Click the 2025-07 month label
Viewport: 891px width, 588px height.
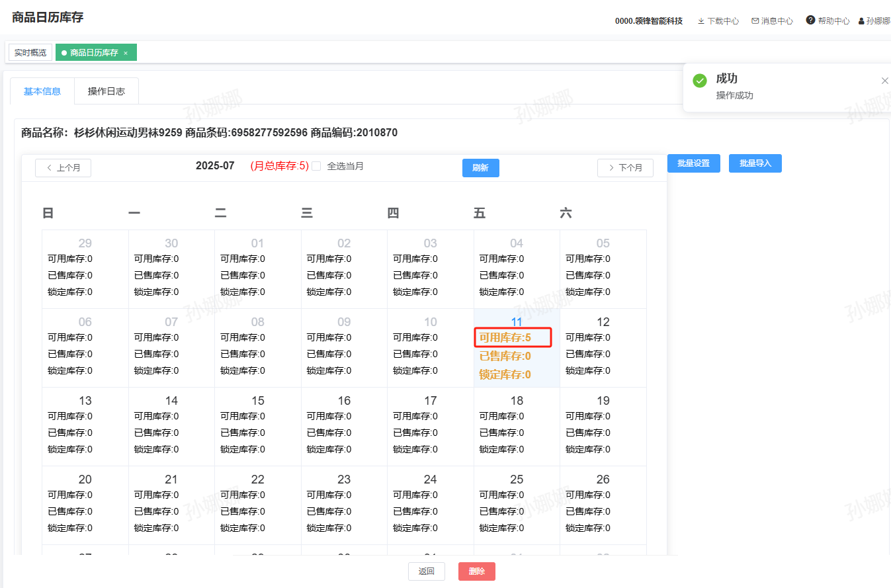[215, 166]
